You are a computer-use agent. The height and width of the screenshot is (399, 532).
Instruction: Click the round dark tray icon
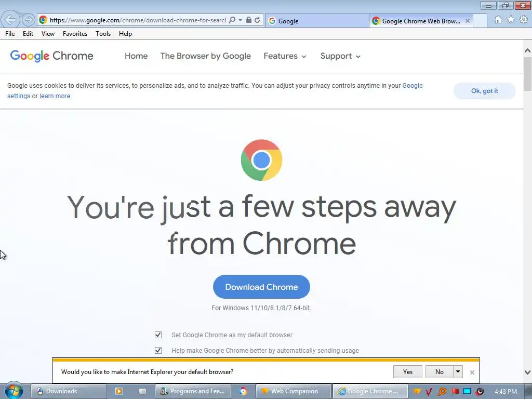pyautogui.click(x=480, y=392)
